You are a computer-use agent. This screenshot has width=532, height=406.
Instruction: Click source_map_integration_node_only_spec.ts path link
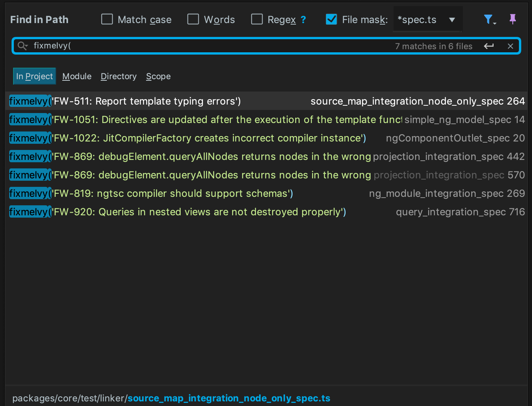pyautogui.click(x=229, y=398)
